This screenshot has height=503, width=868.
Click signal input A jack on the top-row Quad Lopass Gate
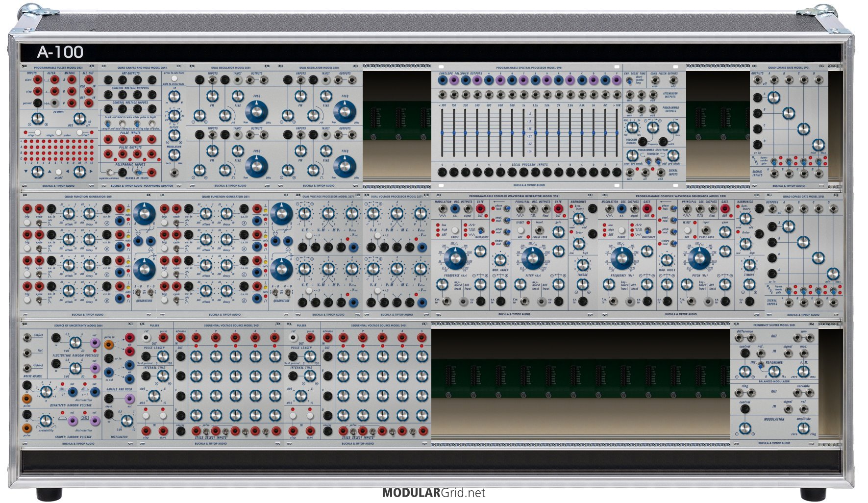[774, 173]
